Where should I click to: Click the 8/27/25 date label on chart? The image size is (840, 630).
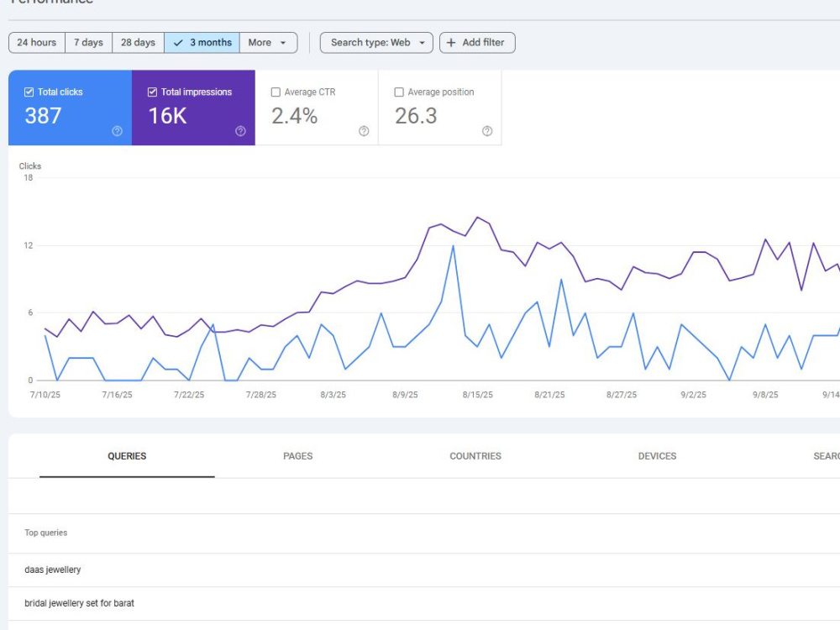[x=622, y=395]
